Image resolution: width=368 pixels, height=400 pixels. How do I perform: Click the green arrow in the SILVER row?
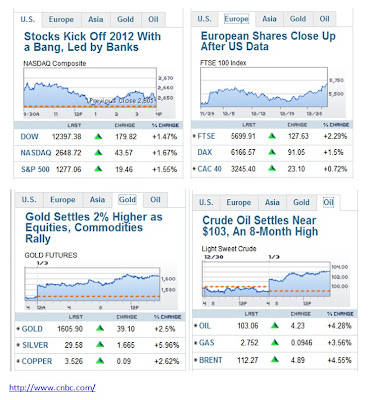tap(100, 345)
